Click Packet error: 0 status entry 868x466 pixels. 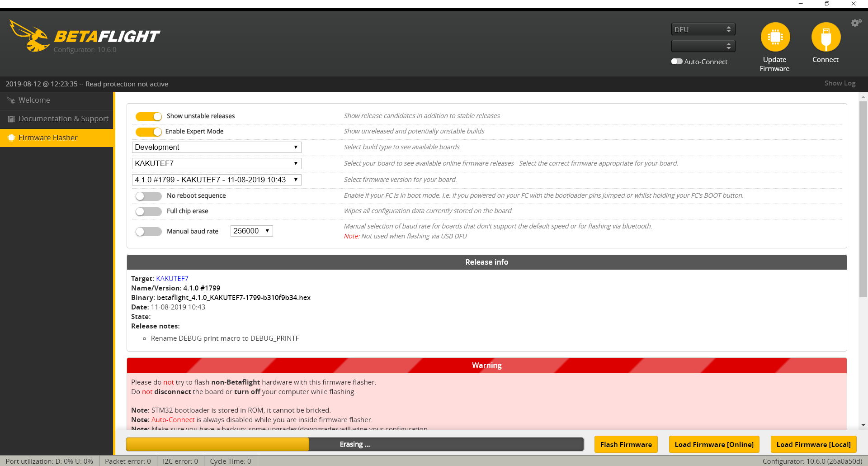[x=128, y=461]
